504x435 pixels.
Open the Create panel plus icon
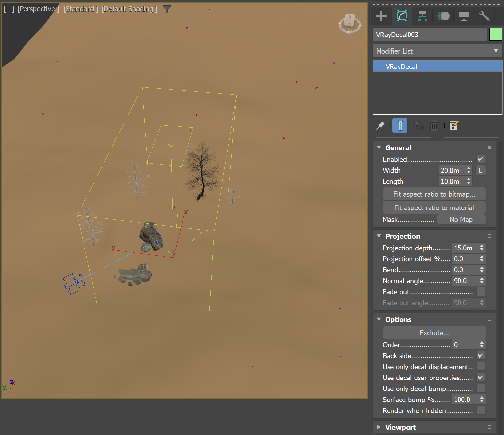[x=381, y=16]
